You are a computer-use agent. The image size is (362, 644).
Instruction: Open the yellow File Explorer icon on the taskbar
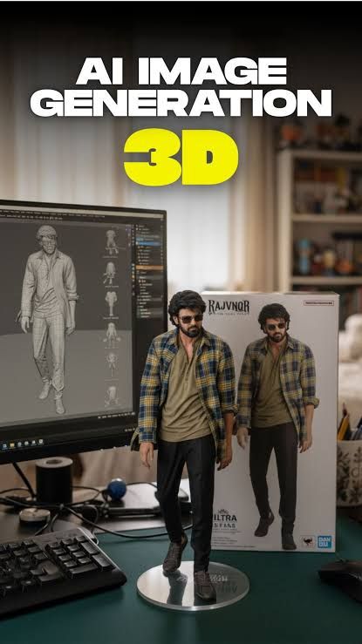tap(12, 444)
